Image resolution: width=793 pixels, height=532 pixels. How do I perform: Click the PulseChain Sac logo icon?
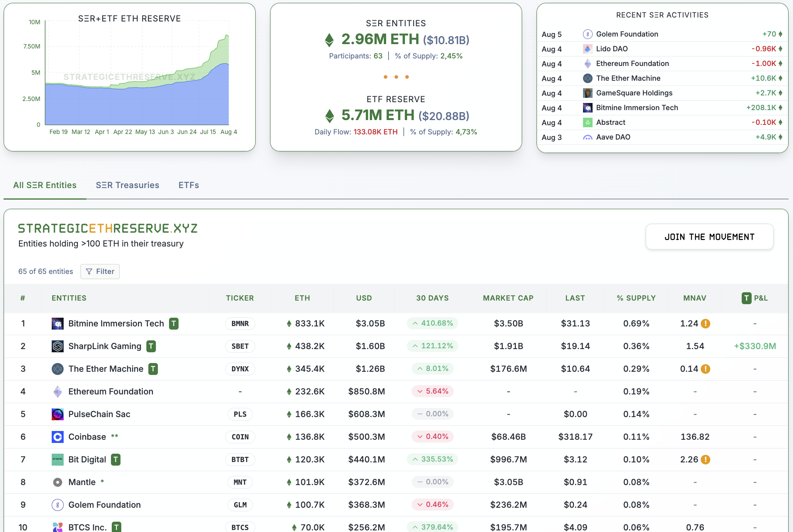[58, 414]
